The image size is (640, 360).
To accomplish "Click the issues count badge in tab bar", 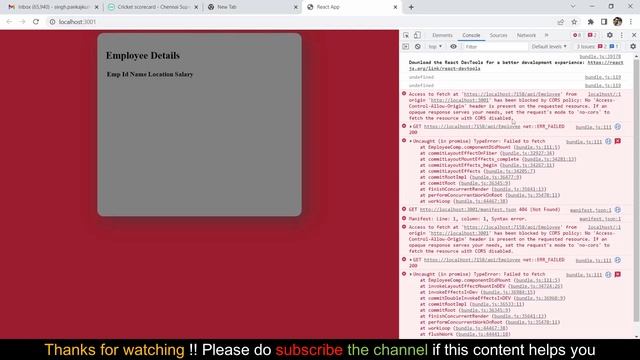I will click(x=592, y=36).
